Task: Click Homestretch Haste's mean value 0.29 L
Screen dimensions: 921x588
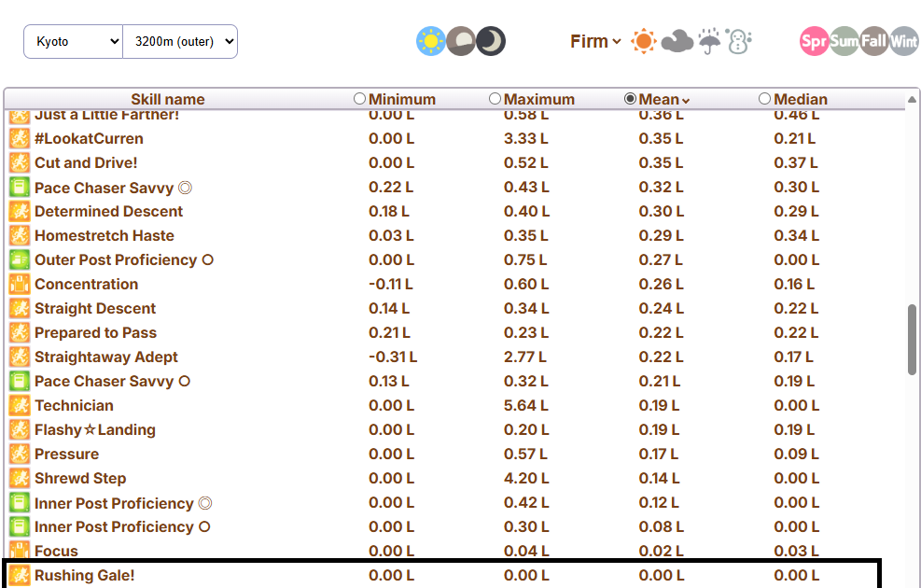Action: (x=661, y=235)
